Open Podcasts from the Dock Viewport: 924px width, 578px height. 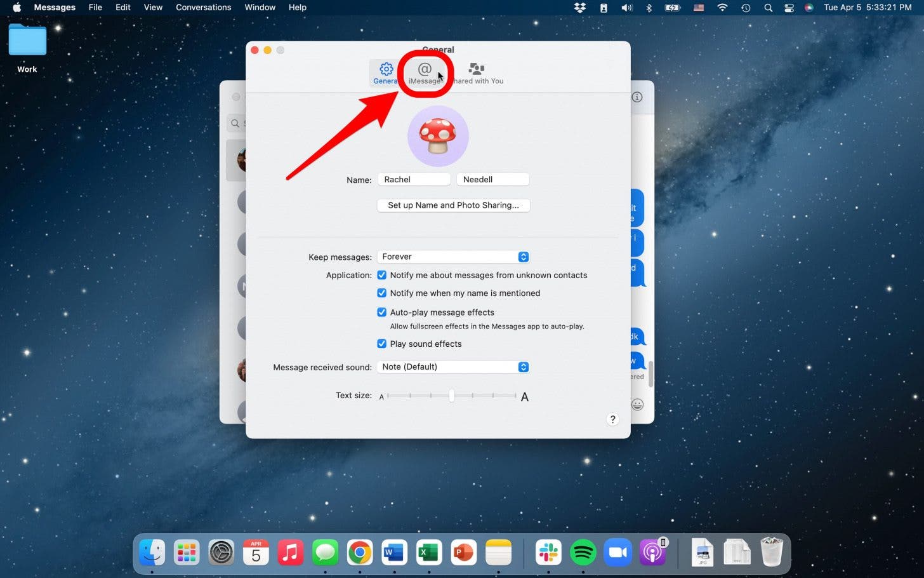coord(652,552)
